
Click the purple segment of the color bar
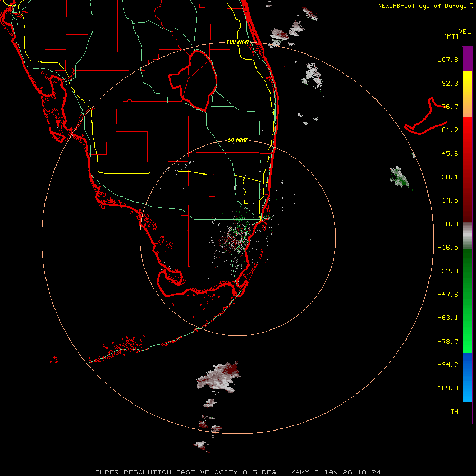coord(467,59)
